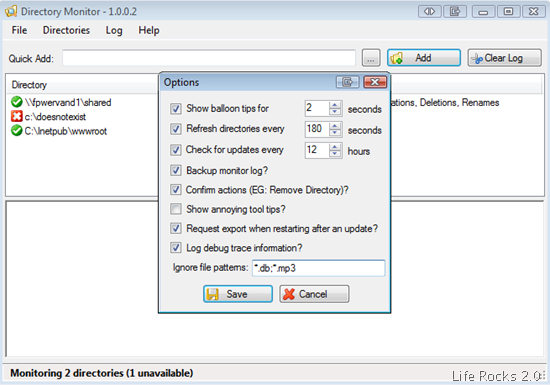
Task: Toggle Refresh directories every checkbox
Action: click(175, 129)
